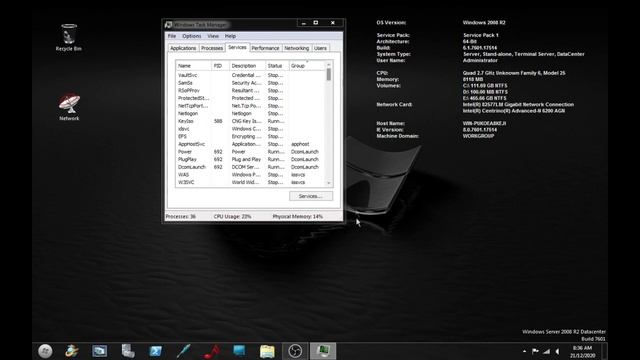Open the taskbar icon right of Internet Explorer
This screenshot has width=640, height=360.
(100, 351)
